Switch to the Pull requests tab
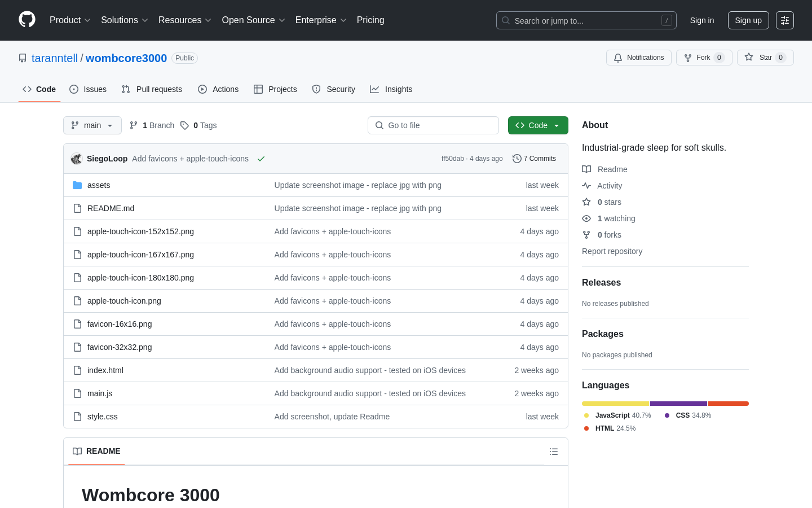 (152, 89)
